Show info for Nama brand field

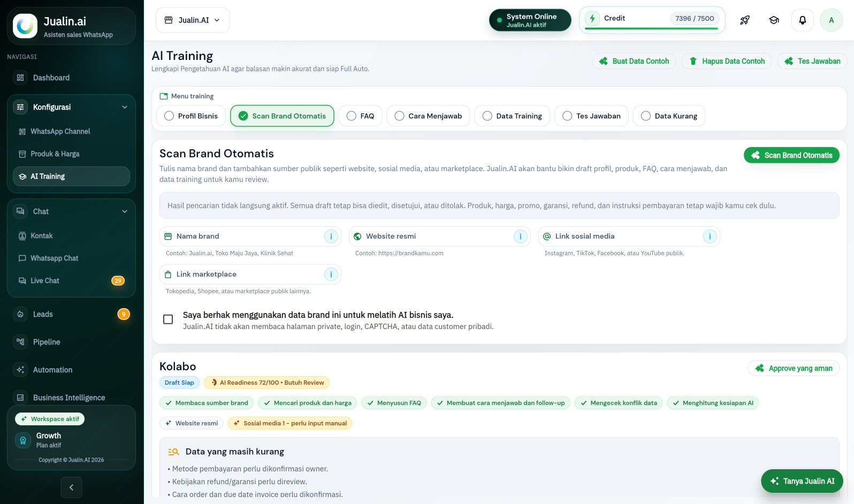point(331,236)
